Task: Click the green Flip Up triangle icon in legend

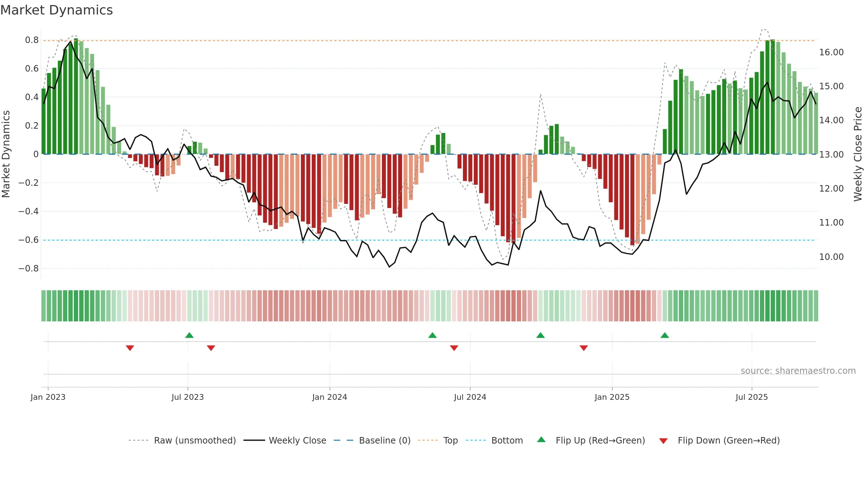Action: click(541, 440)
